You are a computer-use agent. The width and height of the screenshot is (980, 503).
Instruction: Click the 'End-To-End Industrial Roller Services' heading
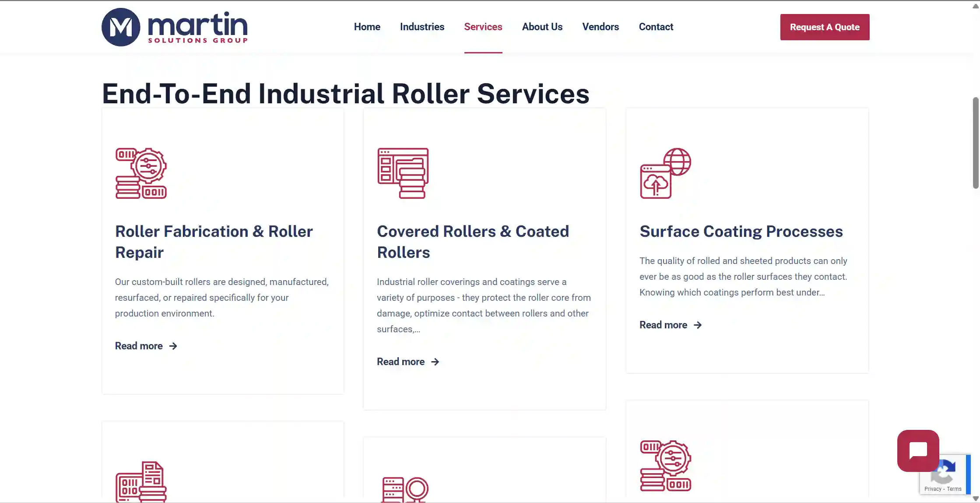click(x=346, y=94)
